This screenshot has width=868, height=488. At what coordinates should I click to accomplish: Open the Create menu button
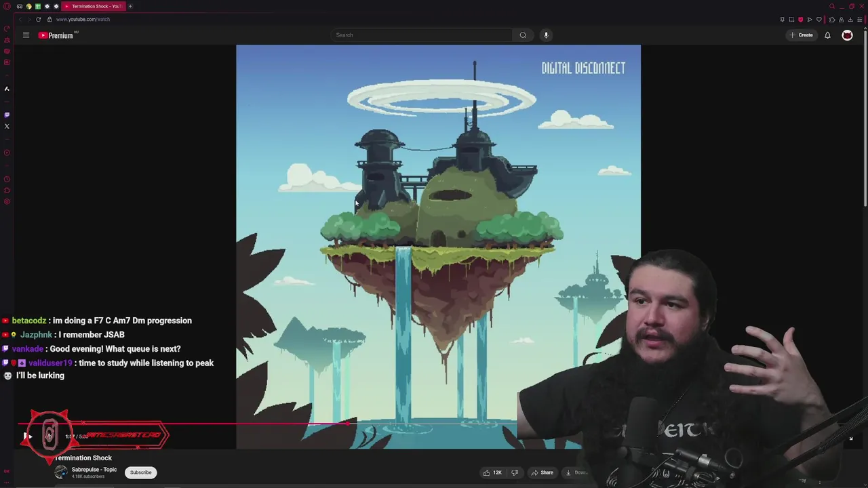coord(801,35)
